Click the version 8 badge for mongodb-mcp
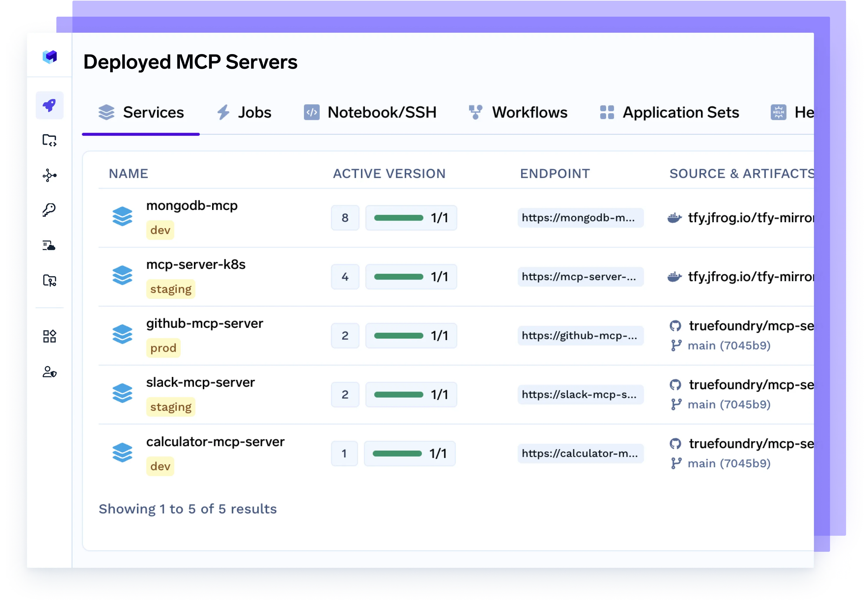 point(345,218)
